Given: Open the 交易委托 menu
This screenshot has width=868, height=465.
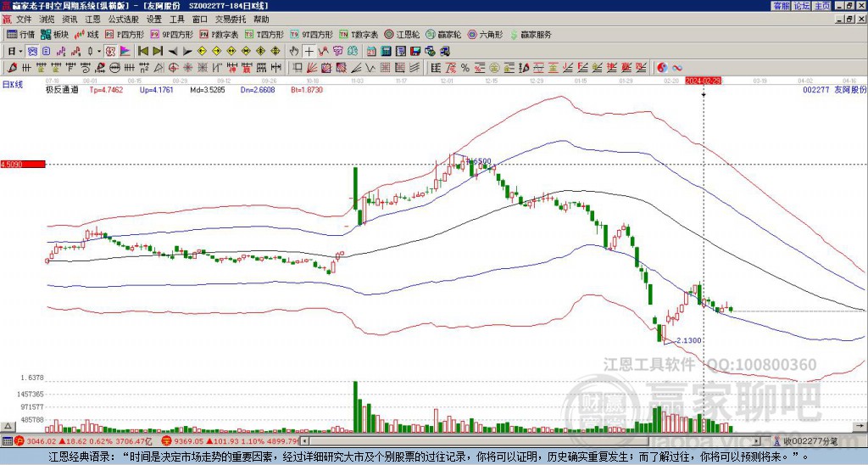Looking at the screenshot, I should pyautogui.click(x=229, y=19).
